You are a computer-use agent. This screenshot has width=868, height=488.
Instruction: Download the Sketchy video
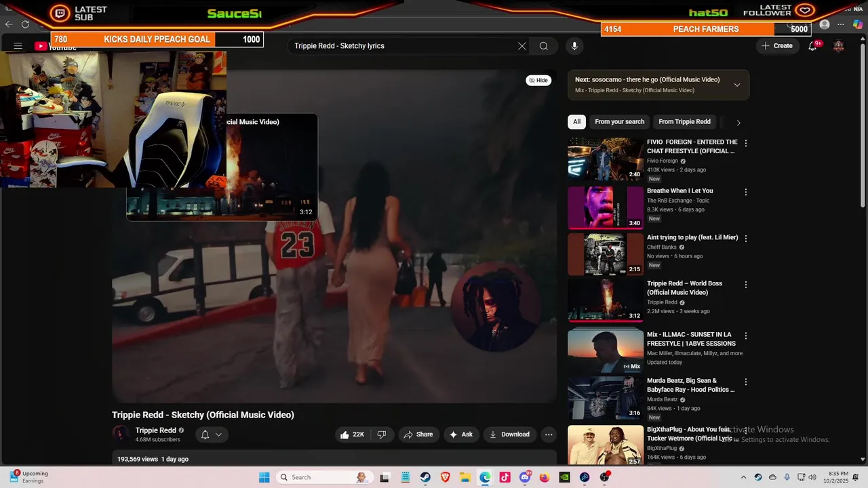(x=509, y=434)
